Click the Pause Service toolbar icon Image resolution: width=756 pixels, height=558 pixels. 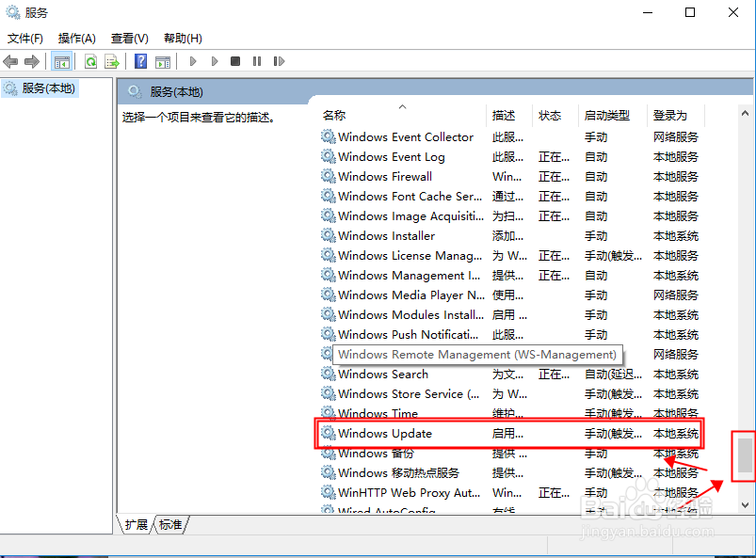tap(257, 61)
